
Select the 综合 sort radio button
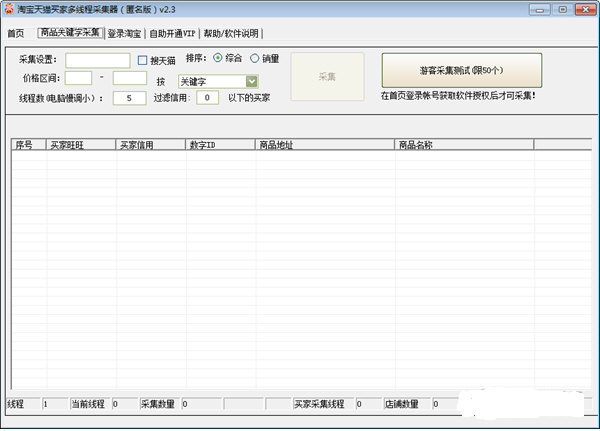(217, 58)
